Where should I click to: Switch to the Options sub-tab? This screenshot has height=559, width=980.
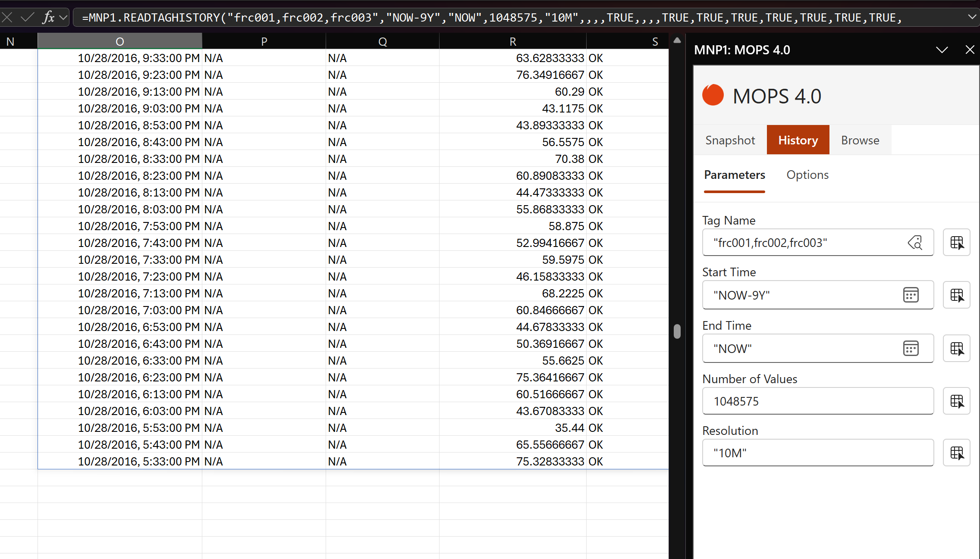807,175
